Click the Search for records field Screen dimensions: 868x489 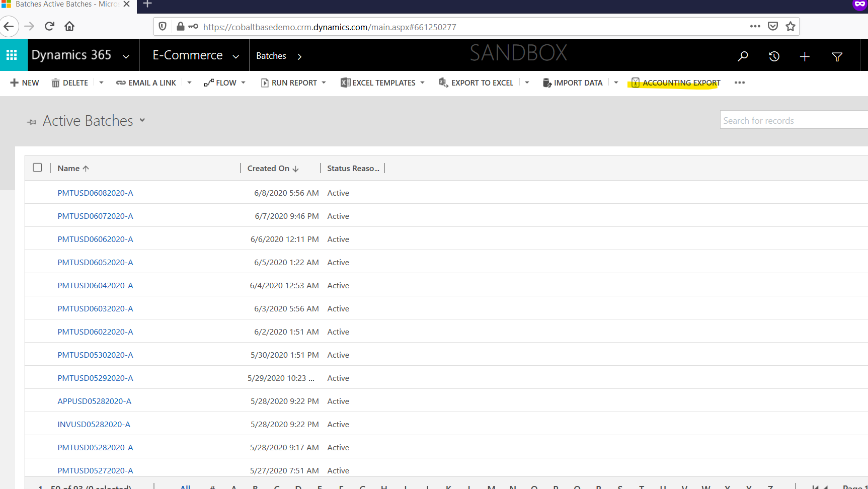[794, 120]
